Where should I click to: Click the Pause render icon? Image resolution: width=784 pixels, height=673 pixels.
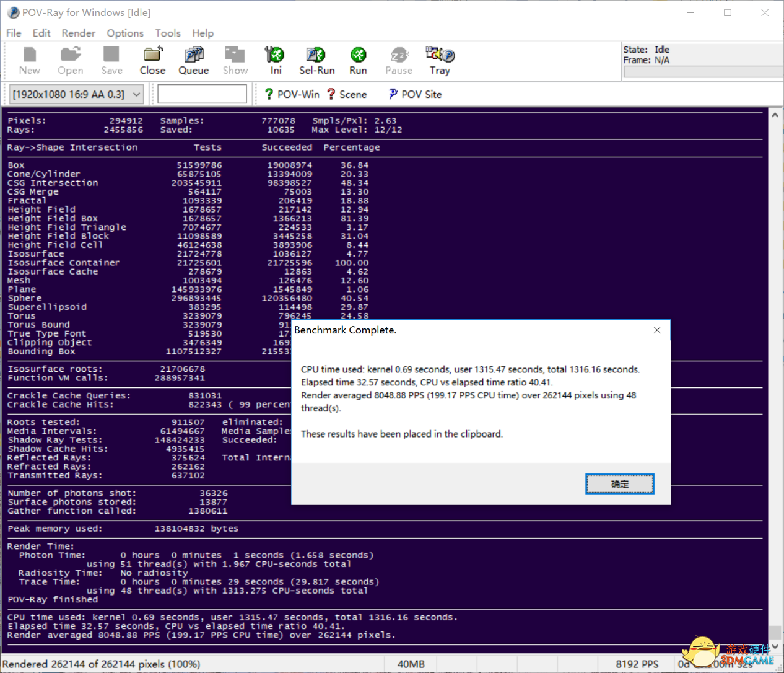click(x=399, y=61)
